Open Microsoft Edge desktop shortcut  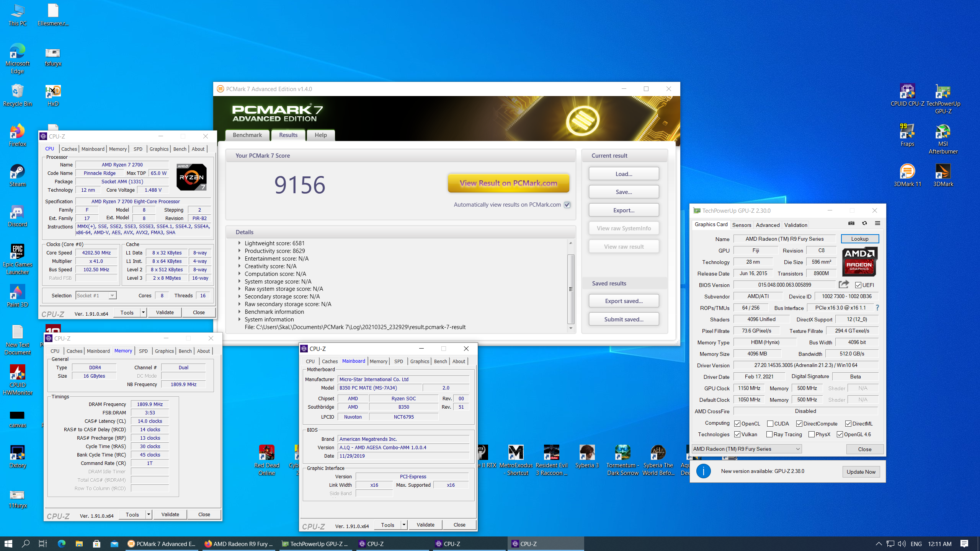coord(18,59)
